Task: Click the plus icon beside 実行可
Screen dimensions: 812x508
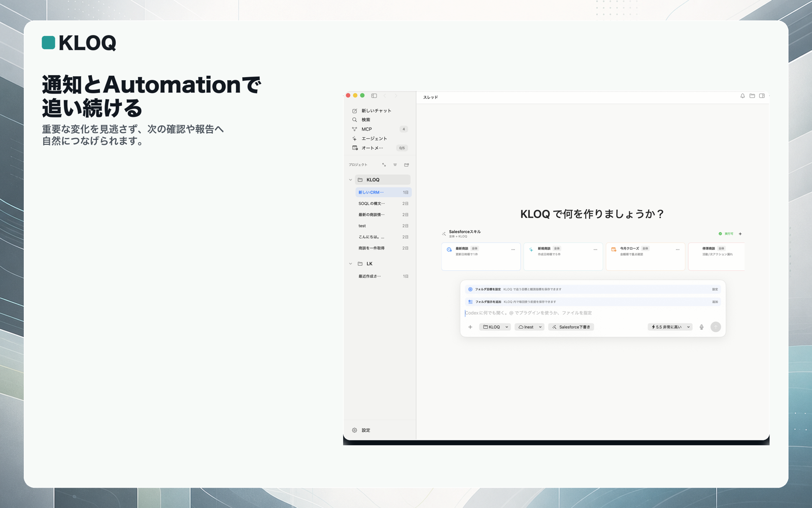Action: coord(740,234)
